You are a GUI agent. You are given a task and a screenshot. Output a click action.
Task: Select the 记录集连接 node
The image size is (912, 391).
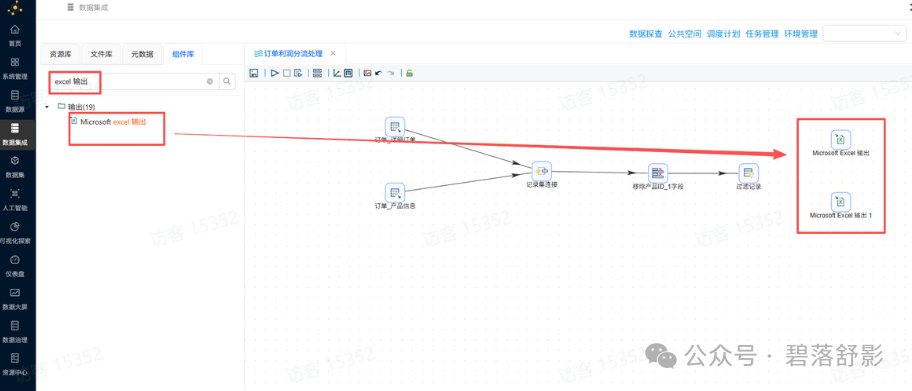click(542, 171)
